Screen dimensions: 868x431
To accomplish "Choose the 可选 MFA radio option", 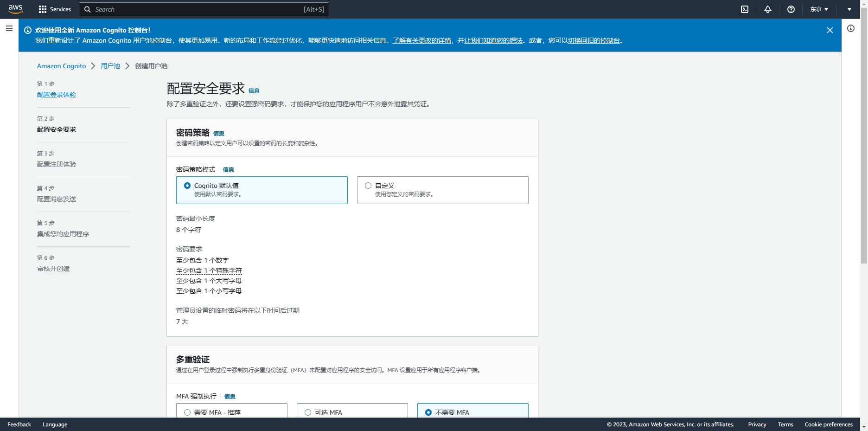I will (308, 412).
